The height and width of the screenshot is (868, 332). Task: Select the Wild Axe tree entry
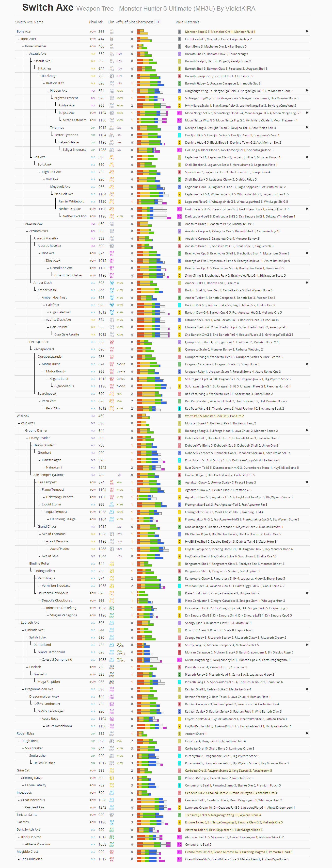[x=23, y=416]
